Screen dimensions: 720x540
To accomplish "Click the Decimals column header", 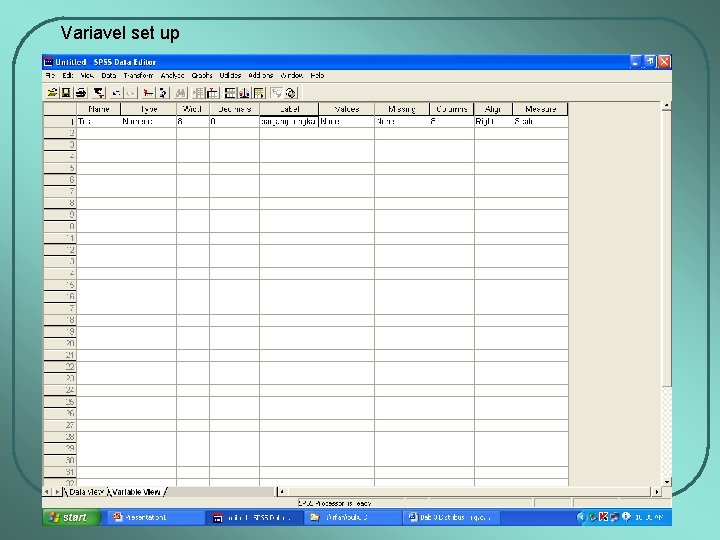I will 234,109.
